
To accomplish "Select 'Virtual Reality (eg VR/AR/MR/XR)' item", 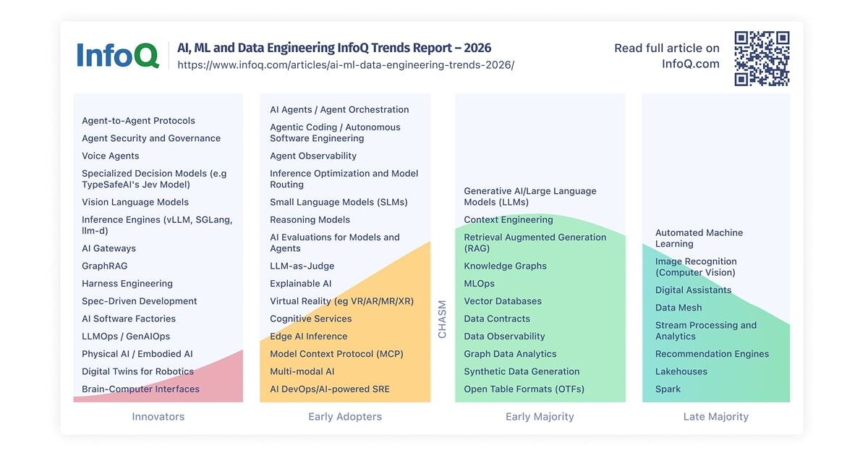I will [342, 301].
